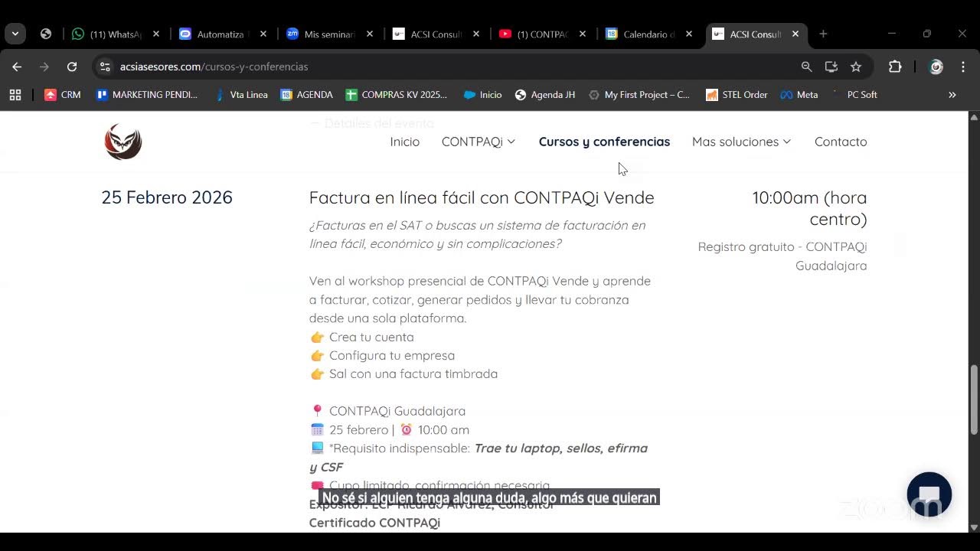Open the chat widget bubble
Viewport: 980px width, 551px height.
929,494
